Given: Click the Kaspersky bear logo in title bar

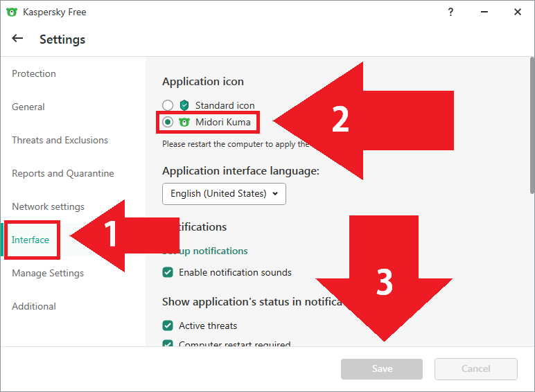Looking at the screenshot, I should coord(12,12).
